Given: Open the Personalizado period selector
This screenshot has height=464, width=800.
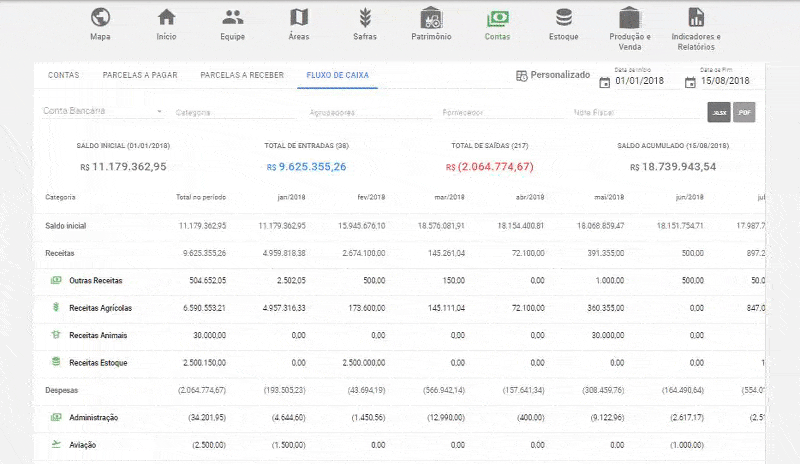Looking at the screenshot, I should [552, 75].
